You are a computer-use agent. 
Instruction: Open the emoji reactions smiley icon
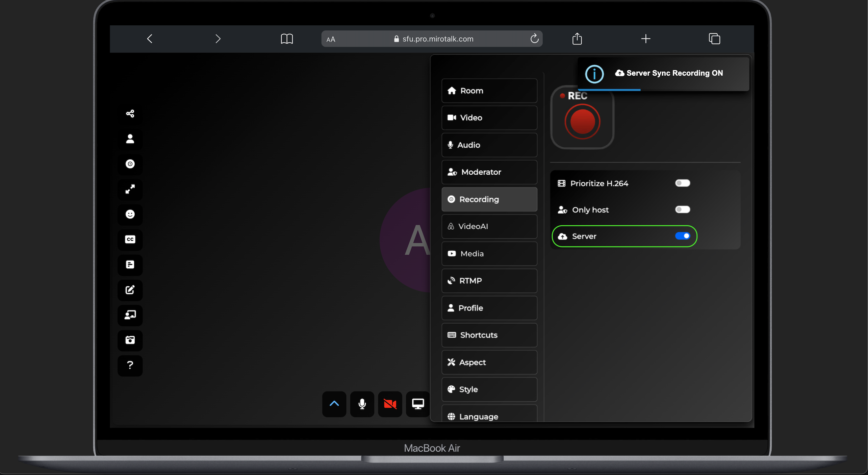point(130,214)
